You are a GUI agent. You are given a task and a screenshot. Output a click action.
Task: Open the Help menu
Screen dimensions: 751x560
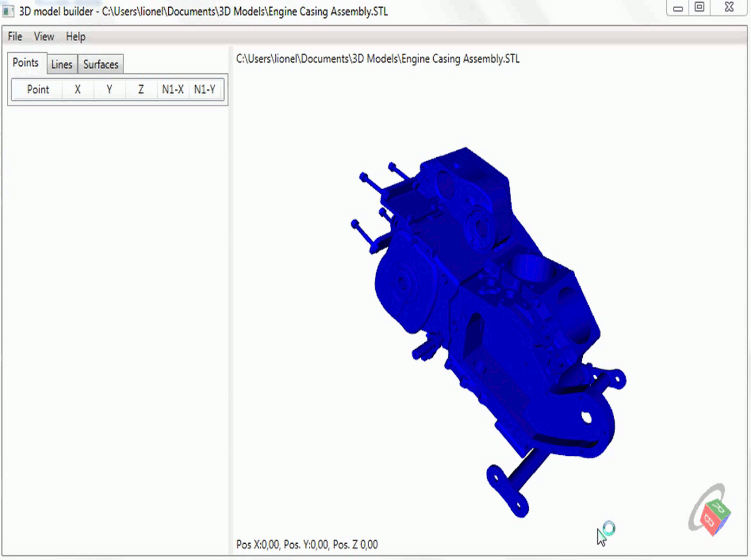pos(76,37)
